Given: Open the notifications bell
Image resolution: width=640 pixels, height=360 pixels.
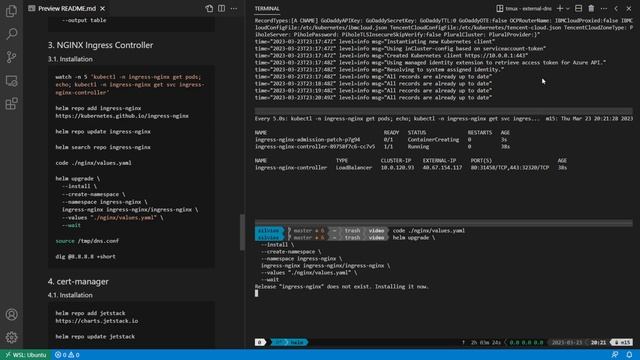Looking at the screenshot, I should (x=629, y=355).
